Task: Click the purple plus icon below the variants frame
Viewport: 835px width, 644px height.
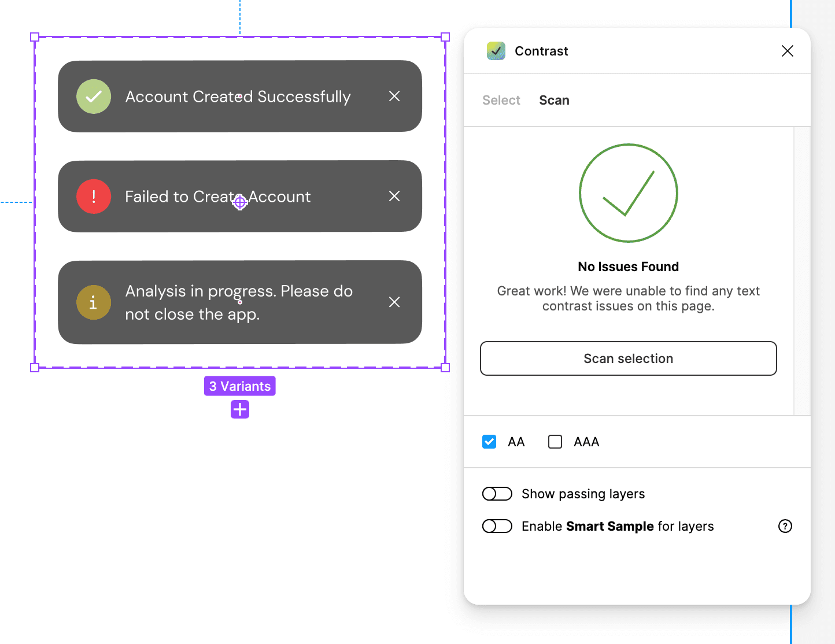Action: [x=239, y=409]
